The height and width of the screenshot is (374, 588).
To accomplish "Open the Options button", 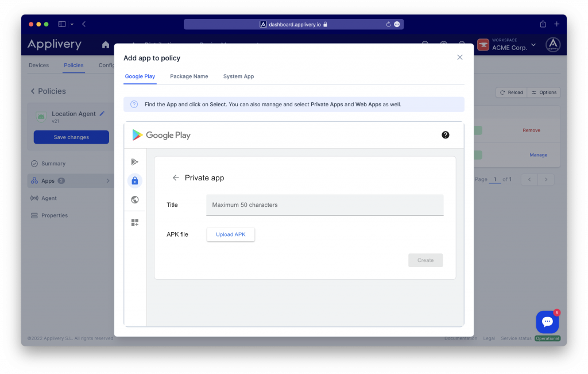I will (544, 92).
